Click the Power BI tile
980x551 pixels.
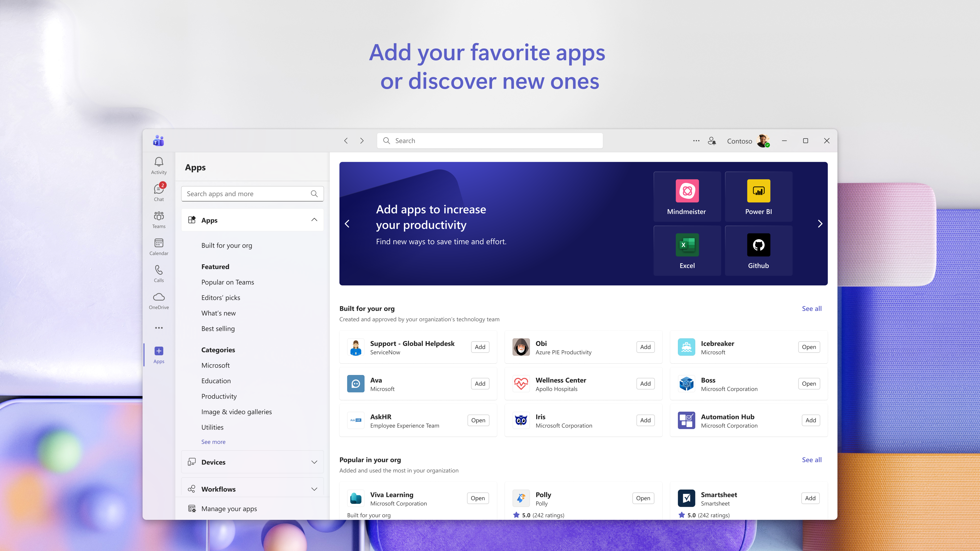coord(758,196)
